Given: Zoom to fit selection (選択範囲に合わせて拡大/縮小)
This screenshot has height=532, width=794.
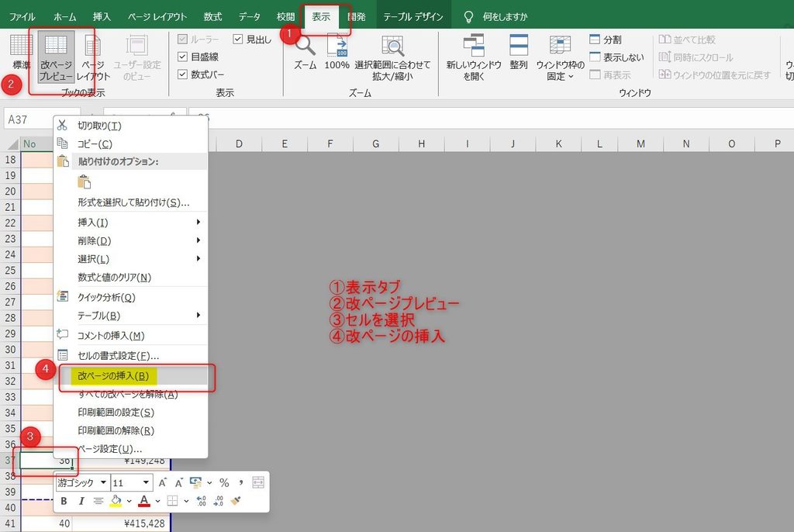Looking at the screenshot, I should tap(392, 57).
